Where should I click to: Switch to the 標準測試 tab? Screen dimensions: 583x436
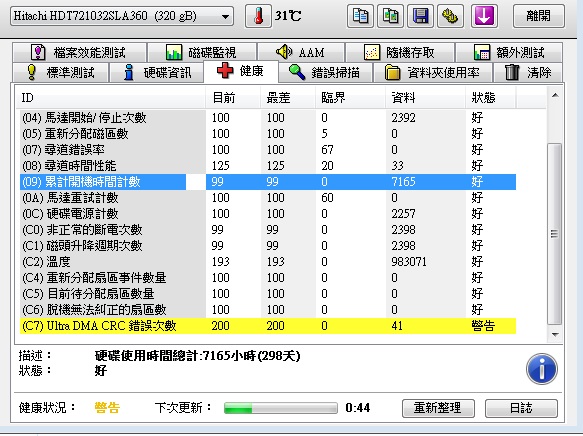61,72
